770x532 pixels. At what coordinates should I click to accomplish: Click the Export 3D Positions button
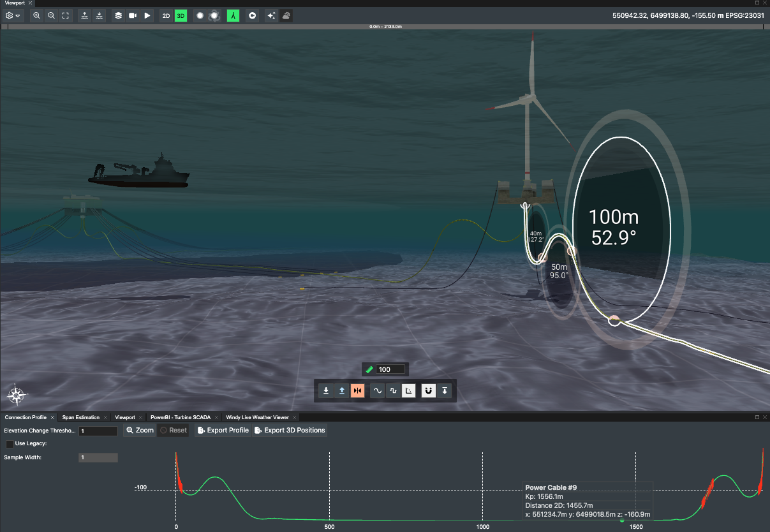click(x=289, y=431)
